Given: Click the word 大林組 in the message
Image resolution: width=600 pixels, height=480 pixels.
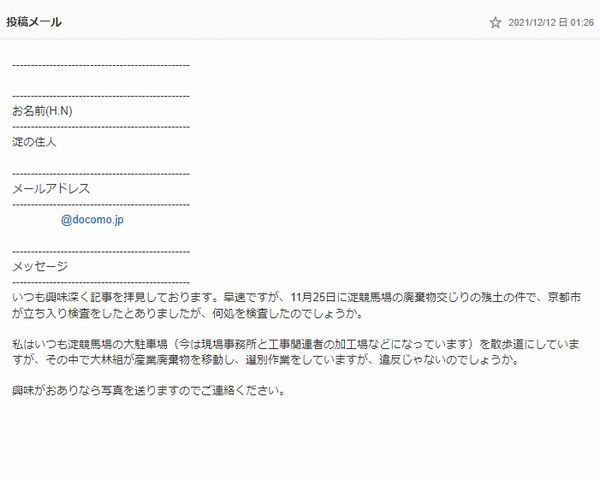Looking at the screenshot, I should (x=106, y=360).
